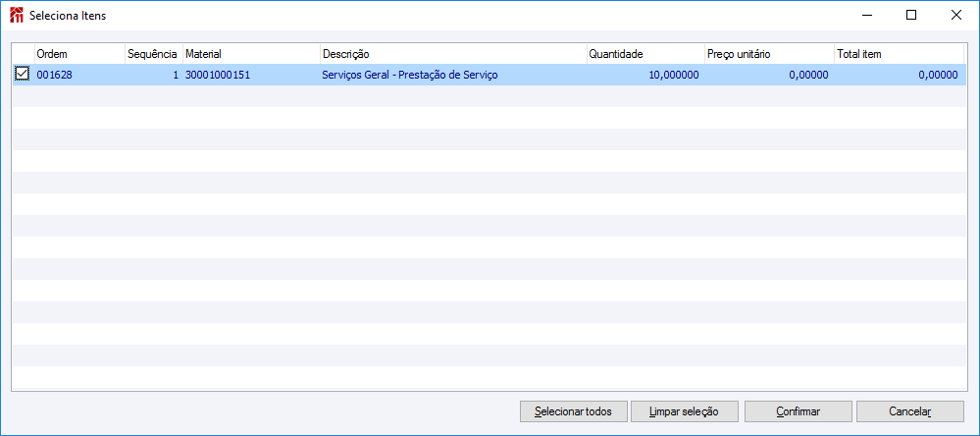Image resolution: width=980 pixels, height=436 pixels.
Task: Sort by the Total item column header
Action: click(898, 53)
